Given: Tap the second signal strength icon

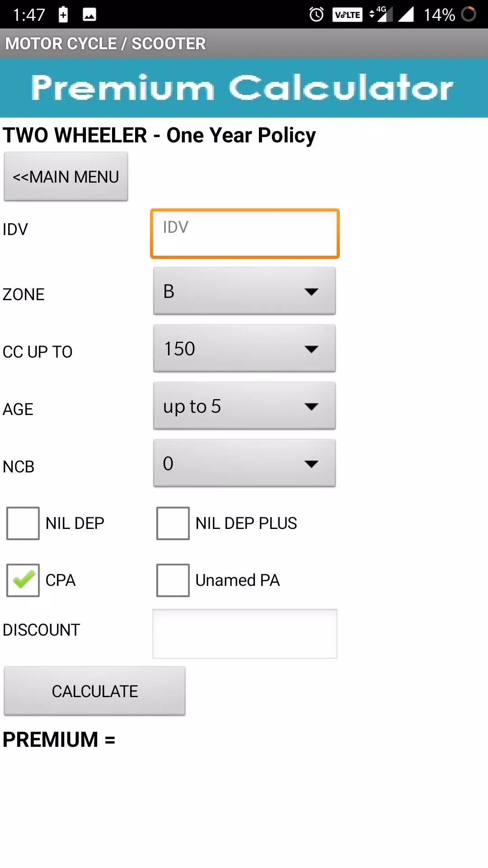Looking at the screenshot, I should pyautogui.click(x=406, y=14).
